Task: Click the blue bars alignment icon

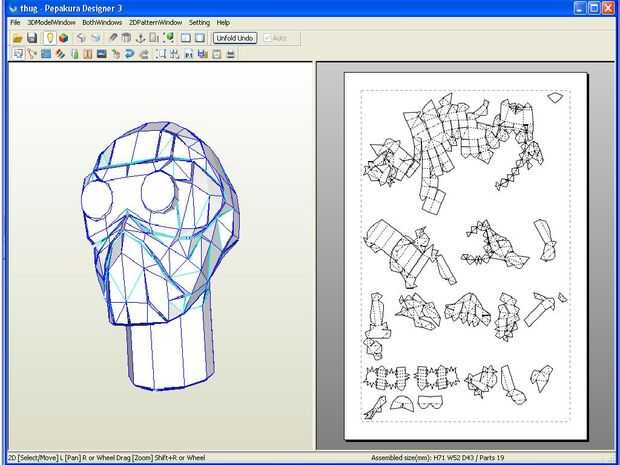Action: [x=203, y=53]
